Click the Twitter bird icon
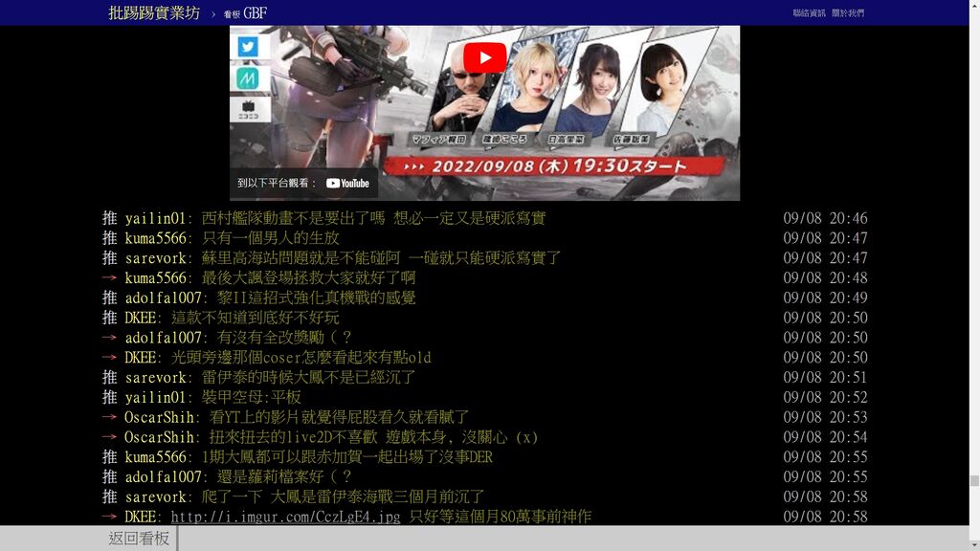The height and width of the screenshot is (551, 980). 248,47
